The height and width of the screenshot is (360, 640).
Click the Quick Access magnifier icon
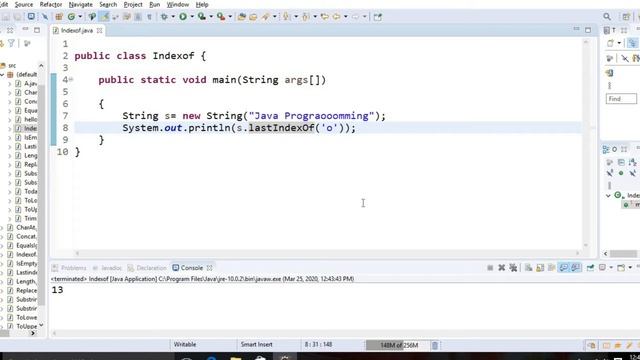pyautogui.click(x=607, y=17)
